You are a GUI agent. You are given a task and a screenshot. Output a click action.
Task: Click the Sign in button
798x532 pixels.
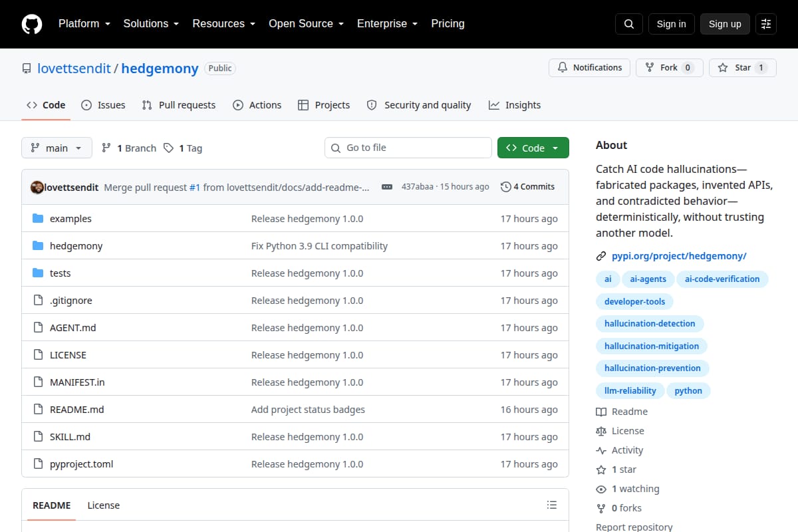tap(671, 24)
